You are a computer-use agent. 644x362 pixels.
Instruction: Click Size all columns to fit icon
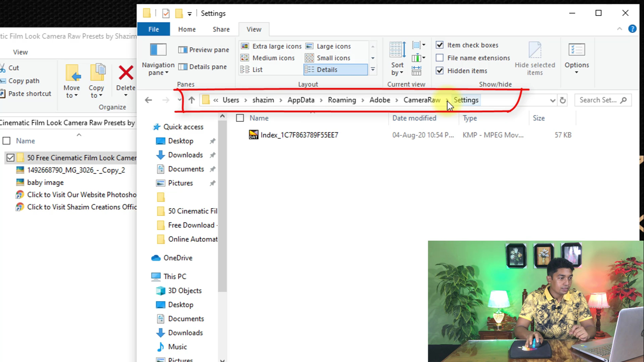pos(416,71)
